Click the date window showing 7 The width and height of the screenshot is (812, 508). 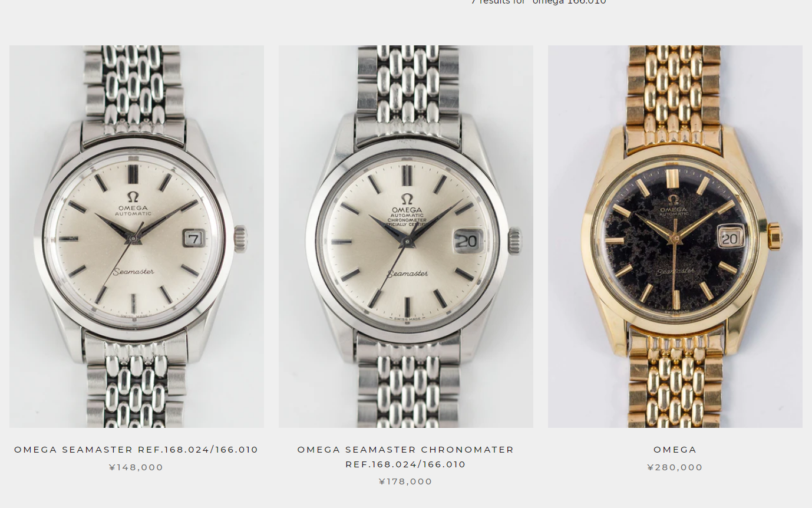tap(193, 239)
